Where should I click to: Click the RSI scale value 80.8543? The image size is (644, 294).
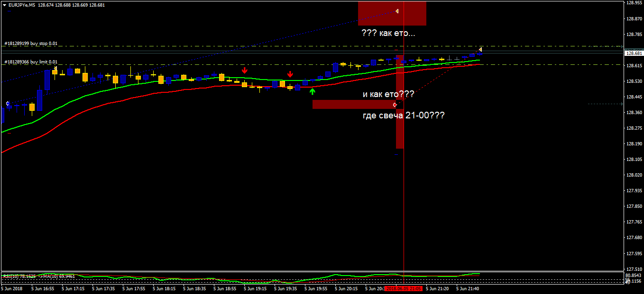tap(634, 275)
